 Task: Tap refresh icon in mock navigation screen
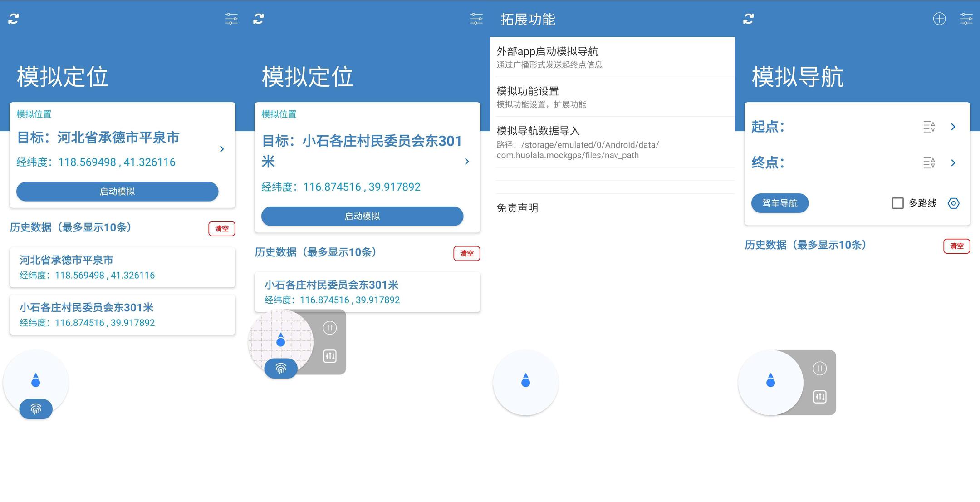tap(749, 19)
